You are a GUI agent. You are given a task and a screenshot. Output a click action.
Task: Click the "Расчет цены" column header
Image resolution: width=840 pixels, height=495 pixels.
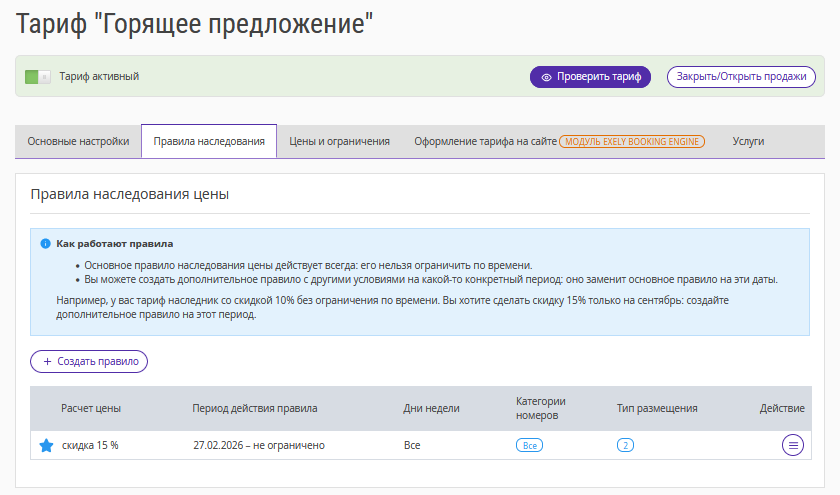[x=91, y=408]
